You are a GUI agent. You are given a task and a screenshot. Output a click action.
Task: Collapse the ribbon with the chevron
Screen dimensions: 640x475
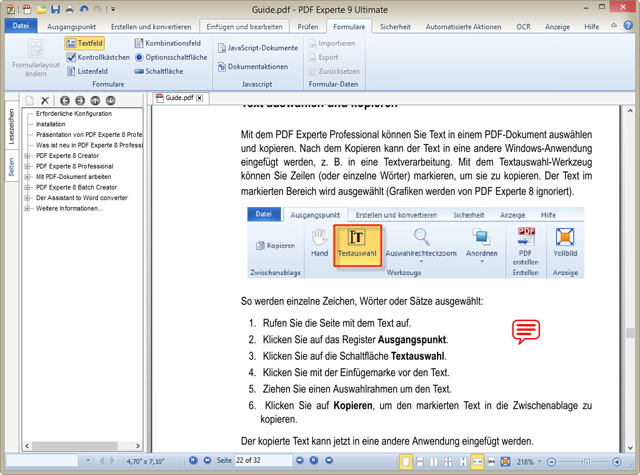pyautogui.click(x=613, y=25)
